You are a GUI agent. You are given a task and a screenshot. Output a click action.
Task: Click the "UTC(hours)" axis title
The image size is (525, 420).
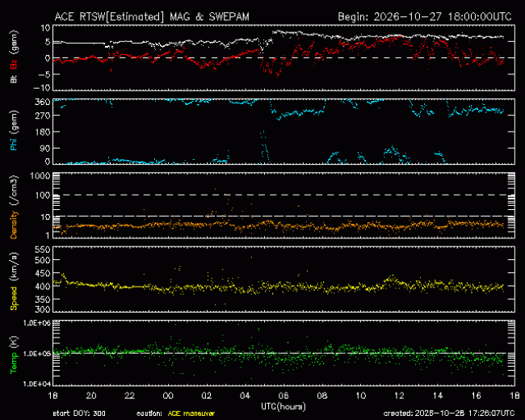click(283, 406)
